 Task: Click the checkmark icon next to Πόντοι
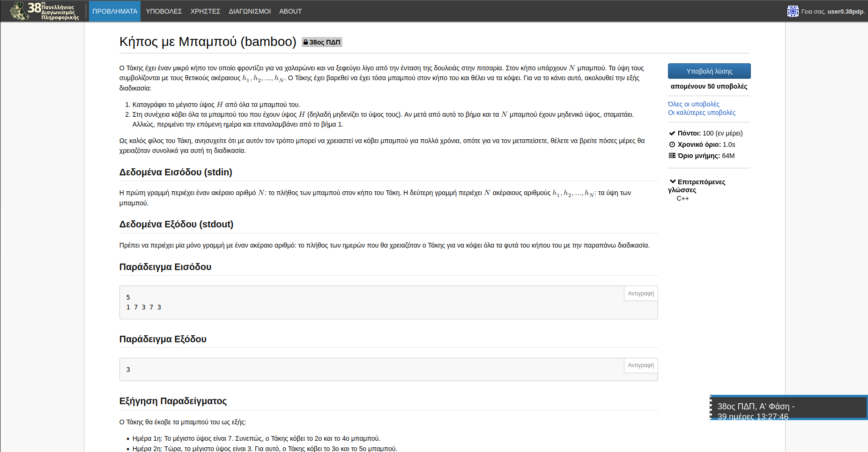[x=672, y=133]
